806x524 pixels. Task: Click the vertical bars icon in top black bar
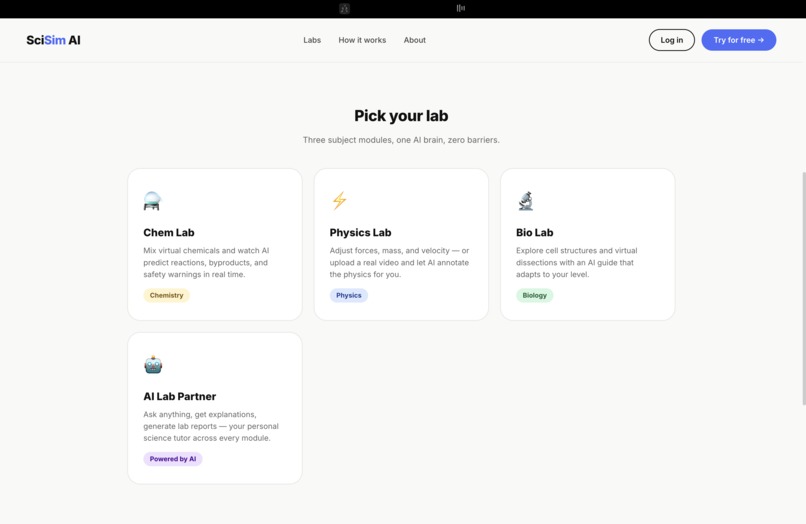pos(461,8)
